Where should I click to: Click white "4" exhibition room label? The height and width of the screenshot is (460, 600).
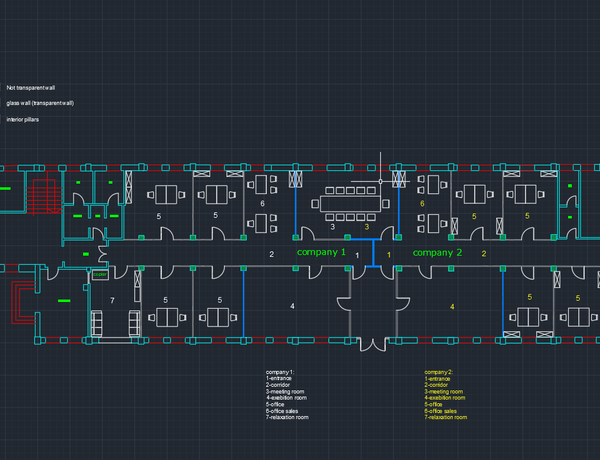(x=292, y=306)
